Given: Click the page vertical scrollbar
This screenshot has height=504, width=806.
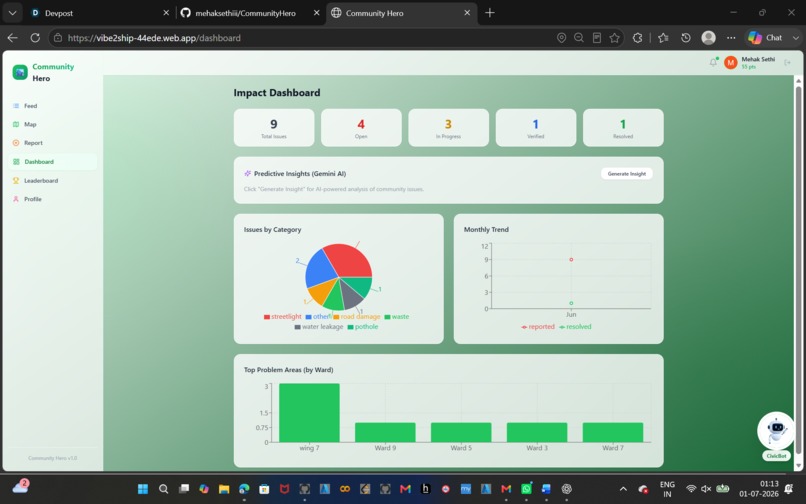Looking at the screenshot, I should [798, 270].
